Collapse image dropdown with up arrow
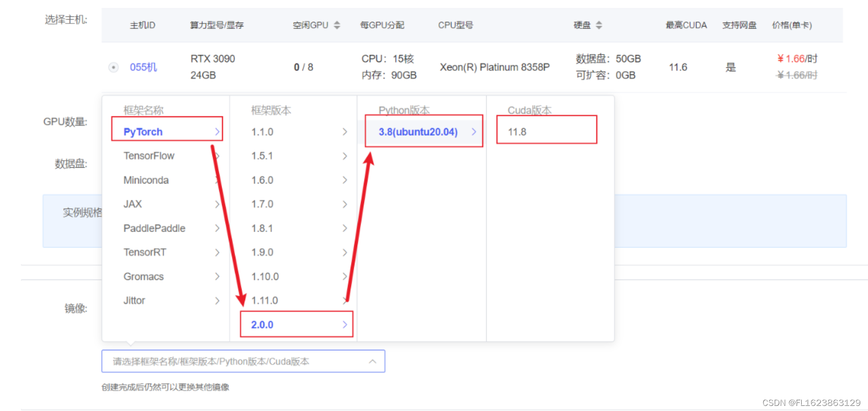The width and height of the screenshot is (868, 411). click(373, 361)
